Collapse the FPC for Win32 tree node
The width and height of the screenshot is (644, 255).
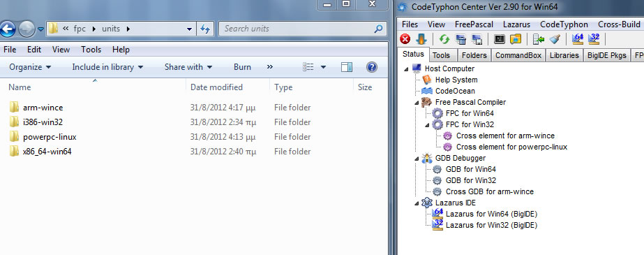[x=427, y=124]
